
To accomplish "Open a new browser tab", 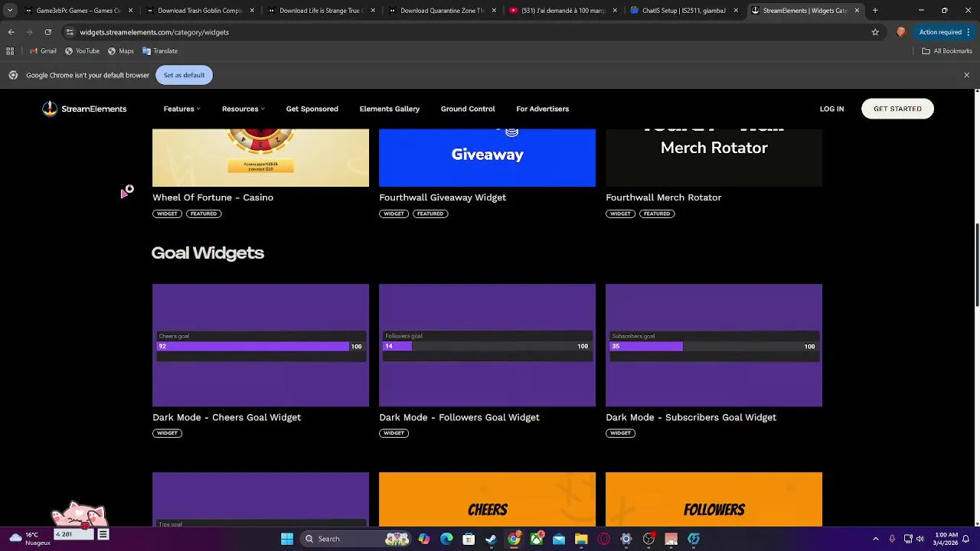I will coord(875,11).
